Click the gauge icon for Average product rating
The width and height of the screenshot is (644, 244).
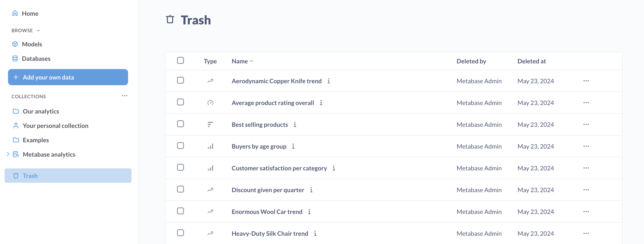[x=210, y=103]
